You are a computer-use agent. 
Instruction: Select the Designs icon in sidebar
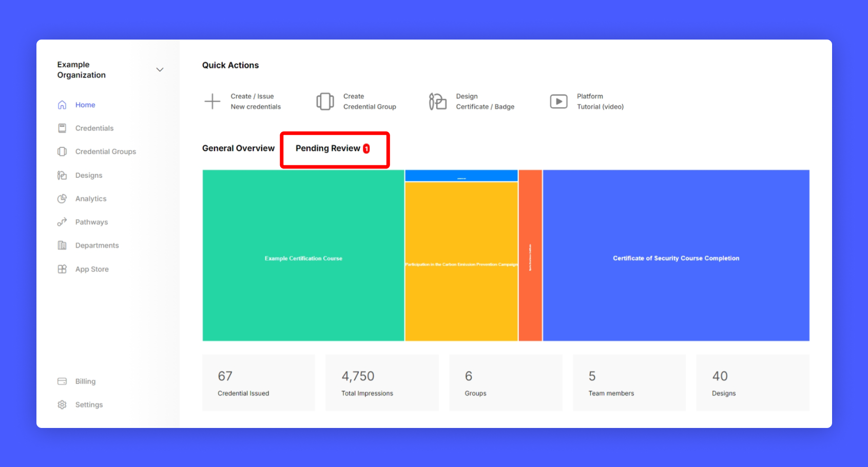pyautogui.click(x=62, y=175)
